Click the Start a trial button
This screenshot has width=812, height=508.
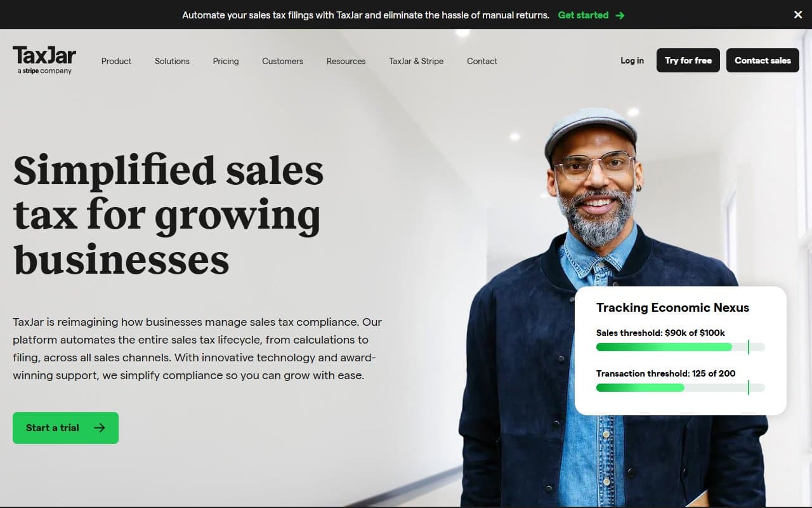[65, 428]
